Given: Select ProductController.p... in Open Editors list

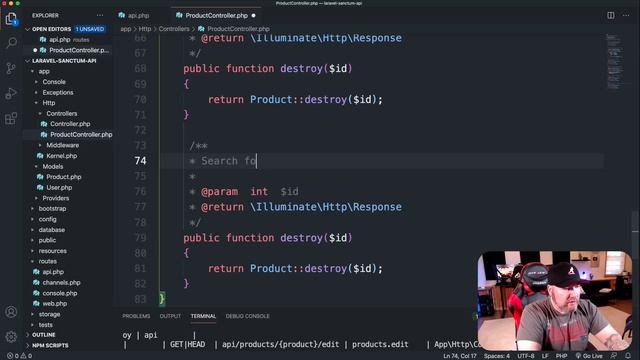Looking at the screenshot, I should [x=79, y=50].
